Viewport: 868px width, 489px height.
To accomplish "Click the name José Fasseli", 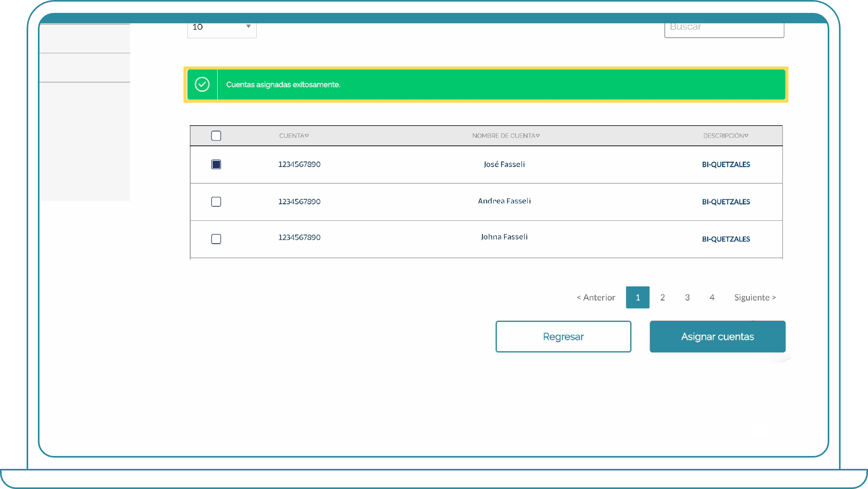I will coord(505,164).
